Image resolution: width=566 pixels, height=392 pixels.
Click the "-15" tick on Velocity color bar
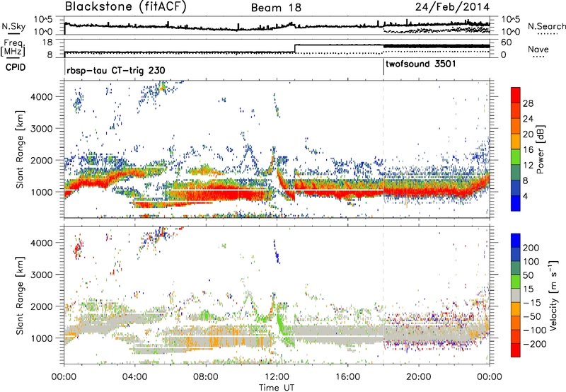(x=532, y=302)
